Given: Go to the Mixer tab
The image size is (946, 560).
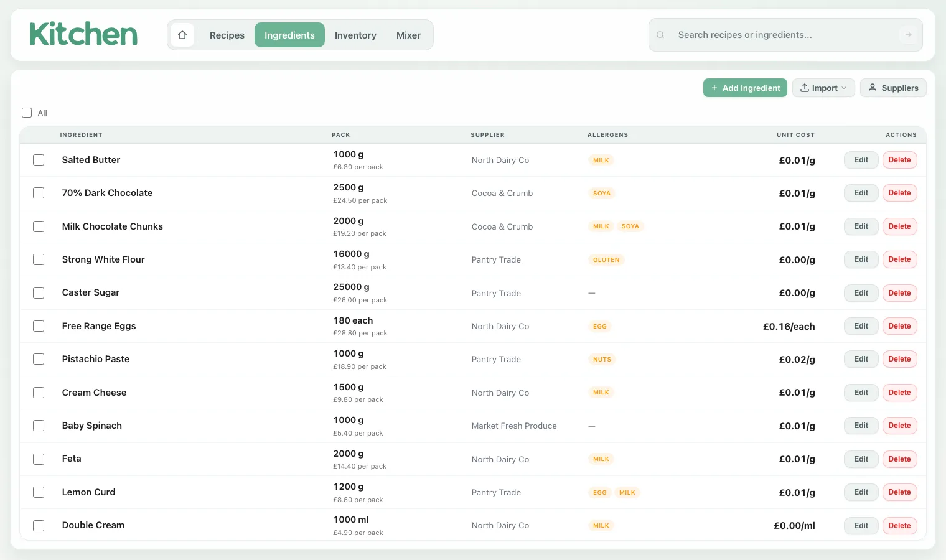Looking at the screenshot, I should coord(408,35).
